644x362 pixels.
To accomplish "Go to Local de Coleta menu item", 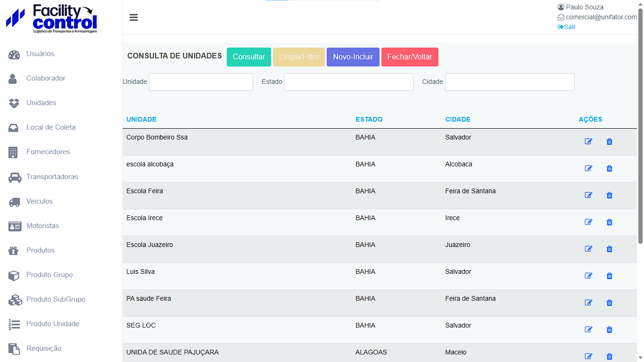I will [50, 127].
